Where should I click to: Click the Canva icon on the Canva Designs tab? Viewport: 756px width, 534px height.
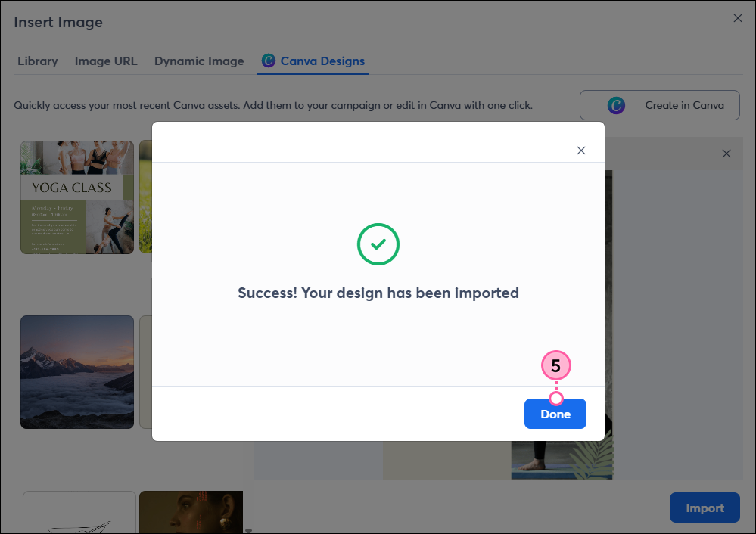click(x=269, y=61)
